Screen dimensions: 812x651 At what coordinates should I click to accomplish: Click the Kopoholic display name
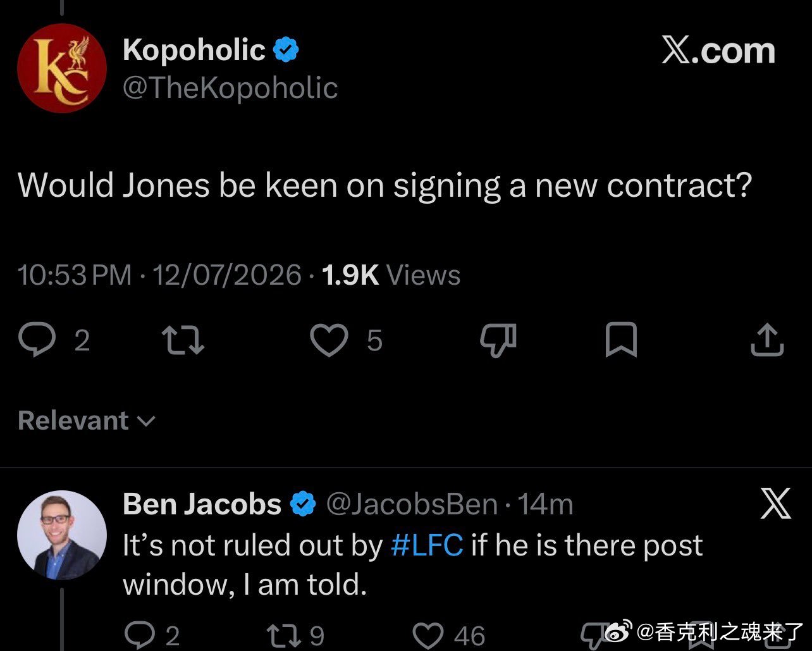pyautogui.click(x=194, y=50)
